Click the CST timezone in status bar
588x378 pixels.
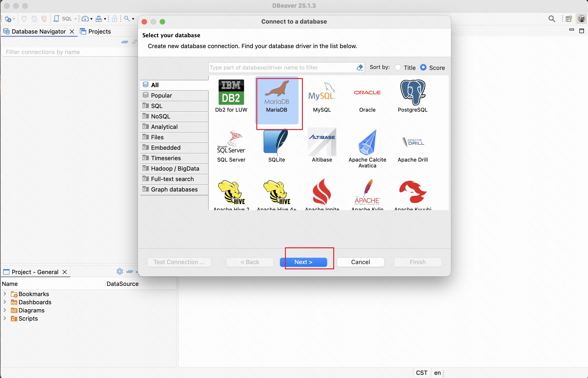coord(421,373)
